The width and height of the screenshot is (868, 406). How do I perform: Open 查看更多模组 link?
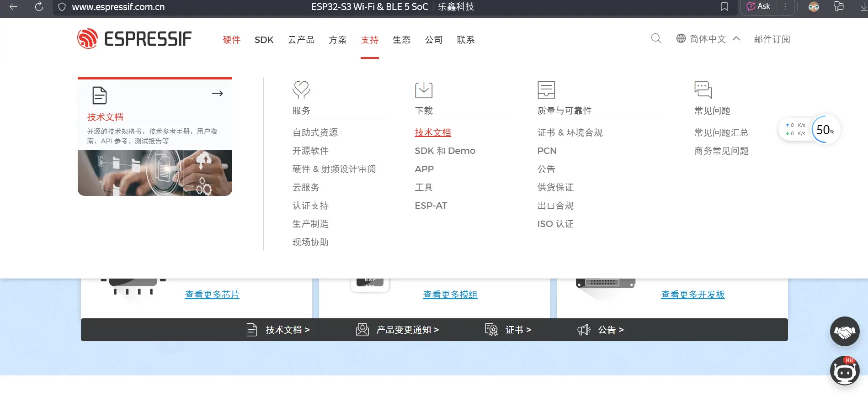[x=450, y=295]
